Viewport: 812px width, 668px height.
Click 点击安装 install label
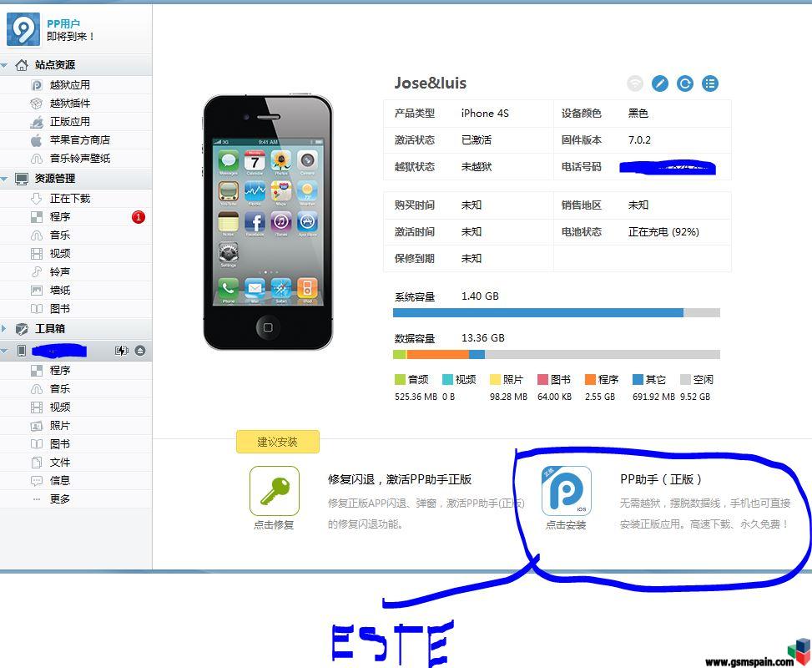tap(566, 525)
